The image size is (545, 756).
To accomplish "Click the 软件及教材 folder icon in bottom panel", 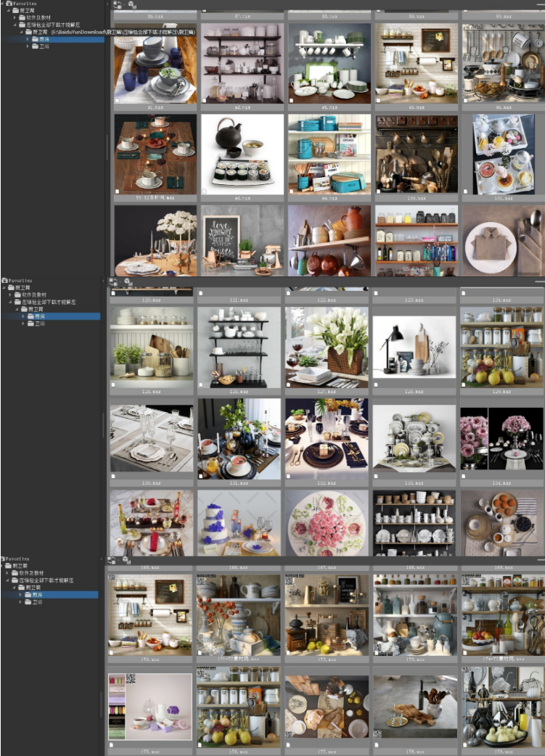I will pyautogui.click(x=15, y=573).
